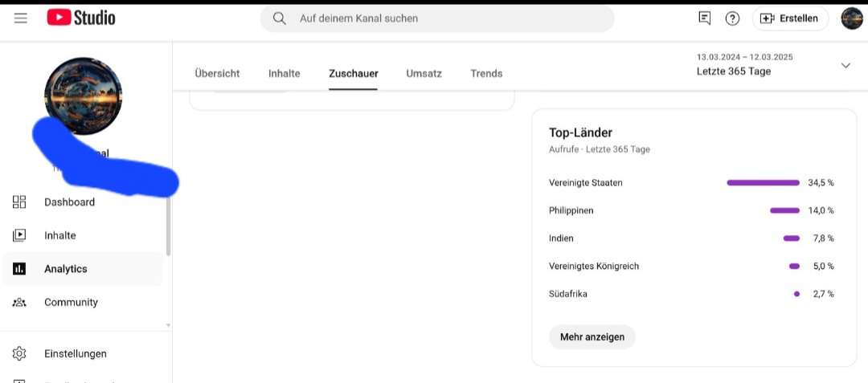Click the Erstellen button
The image size is (868, 383).
pos(790,18)
